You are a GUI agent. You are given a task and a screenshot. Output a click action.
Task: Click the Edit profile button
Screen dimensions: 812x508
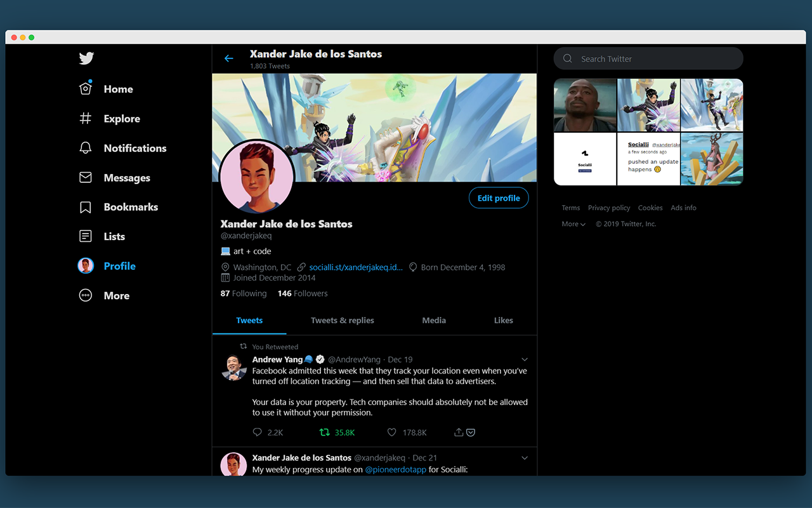pyautogui.click(x=499, y=198)
